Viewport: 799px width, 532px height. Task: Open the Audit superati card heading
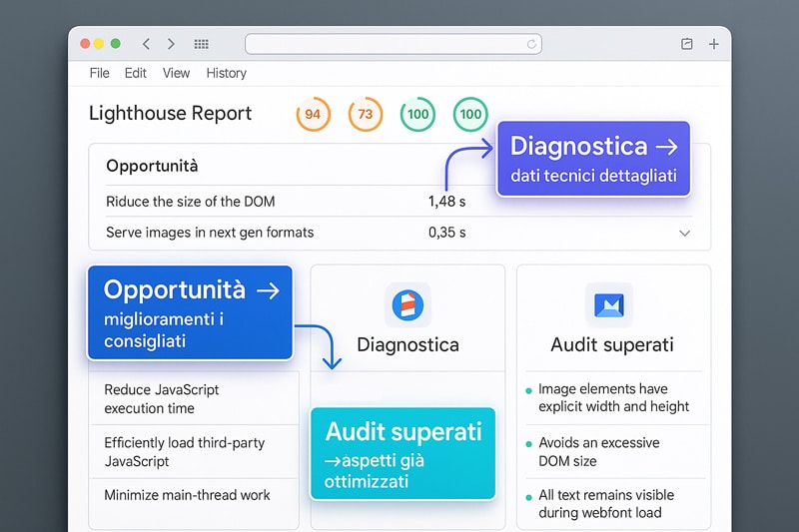(x=612, y=345)
